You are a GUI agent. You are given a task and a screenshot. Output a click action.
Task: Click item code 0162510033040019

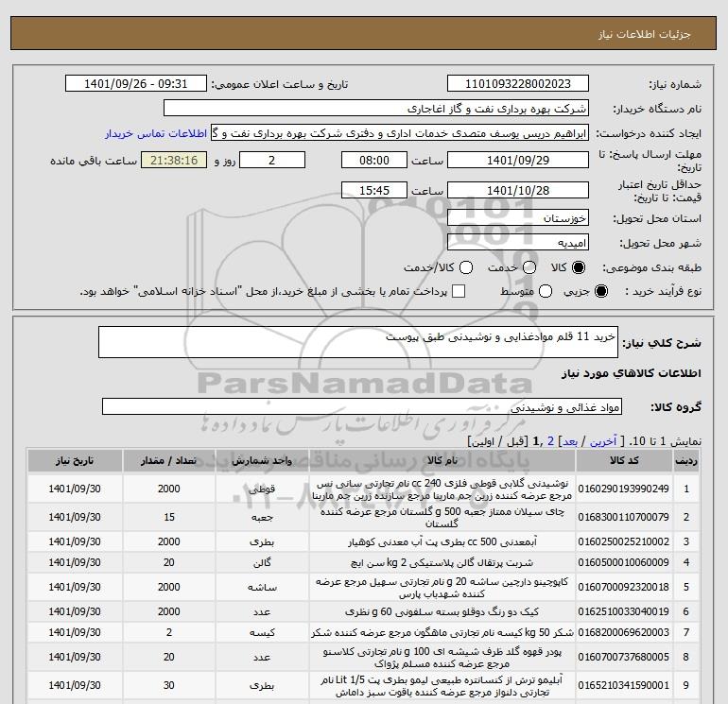[624, 611]
